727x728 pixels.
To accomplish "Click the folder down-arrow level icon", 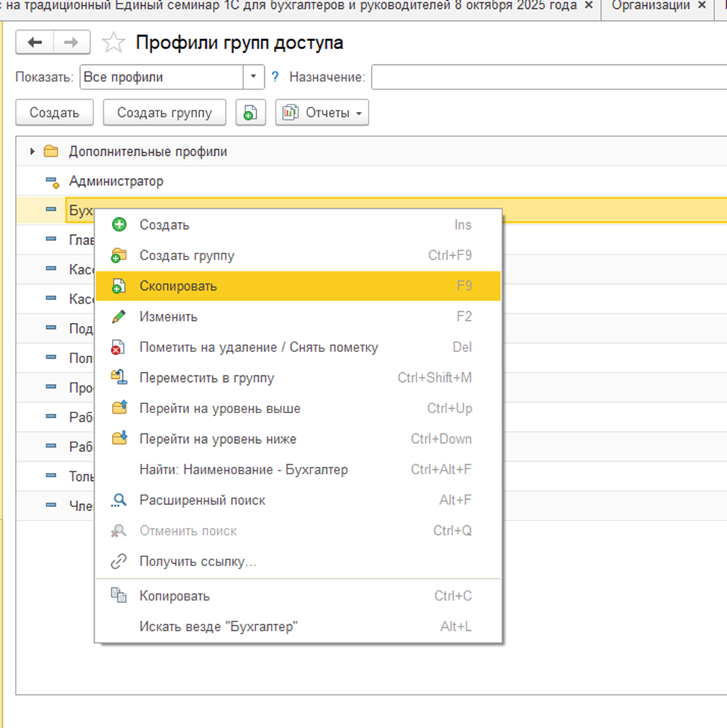I will click(119, 439).
